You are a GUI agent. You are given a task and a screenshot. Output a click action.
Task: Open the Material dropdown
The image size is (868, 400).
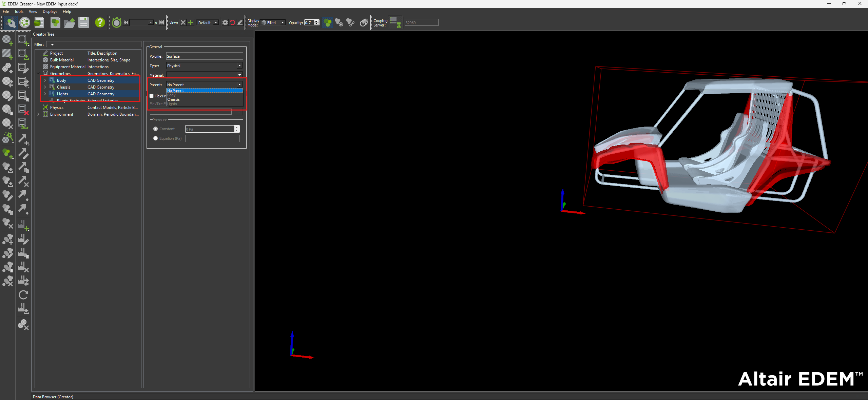(x=205, y=75)
